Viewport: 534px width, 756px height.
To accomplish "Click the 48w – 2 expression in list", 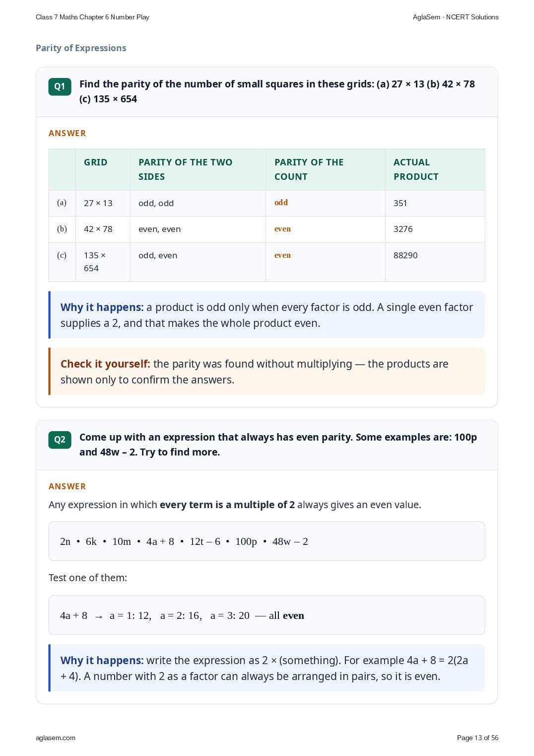I will click(290, 541).
